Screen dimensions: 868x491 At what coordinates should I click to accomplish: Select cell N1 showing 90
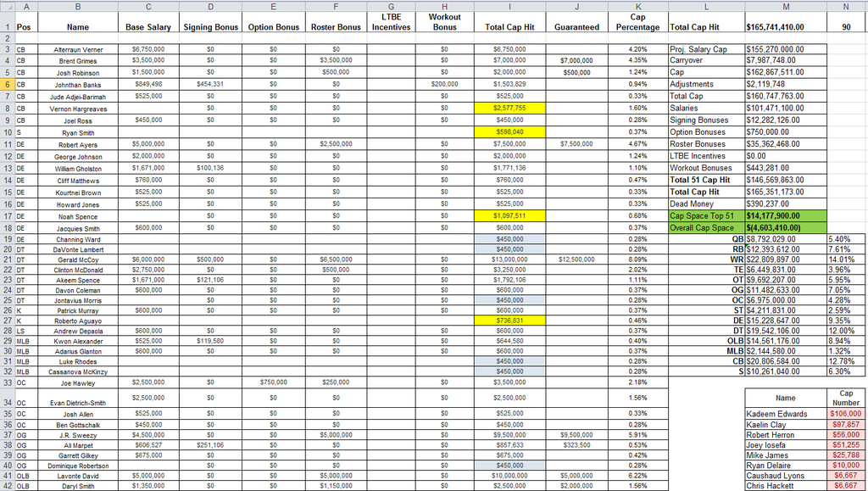click(x=846, y=23)
